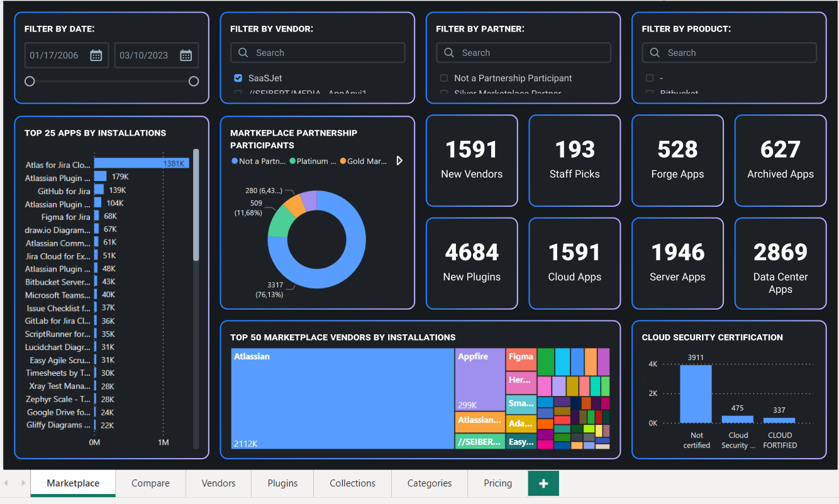Toggle the SaaSJet vendor checkbox
The width and height of the screenshot is (839, 504).
click(238, 78)
